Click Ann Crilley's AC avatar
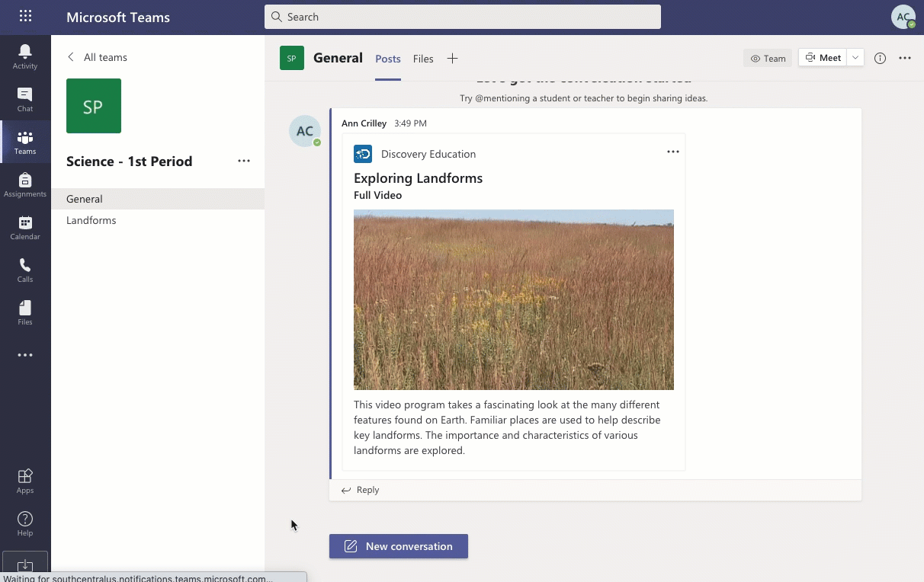 [304, 131]
